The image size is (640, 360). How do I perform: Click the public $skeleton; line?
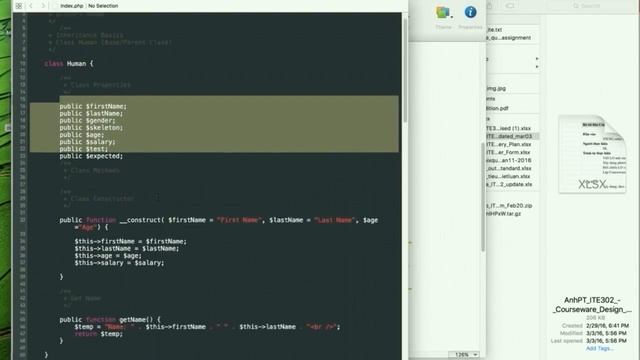(91, 127)
